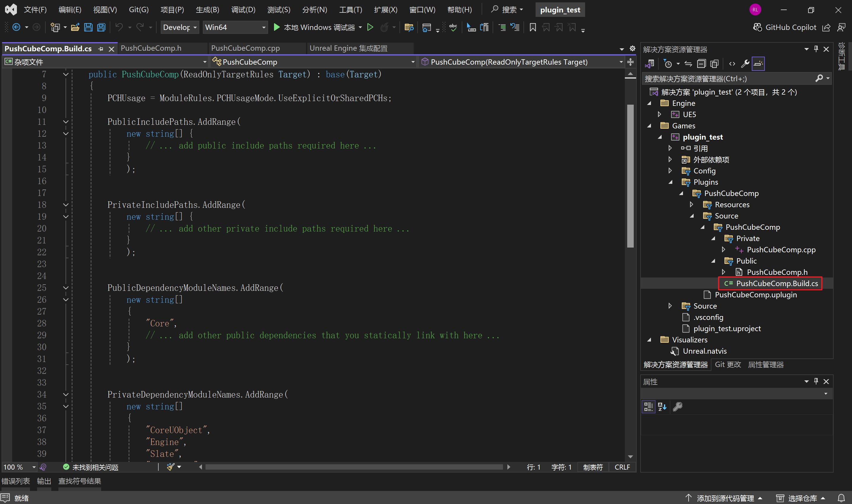Image resolution: width=852 pixels, height=504 pixels.
Task: Switch to the PushCubeComp.cpp editor tab
Action: click(x=245, y=48)
